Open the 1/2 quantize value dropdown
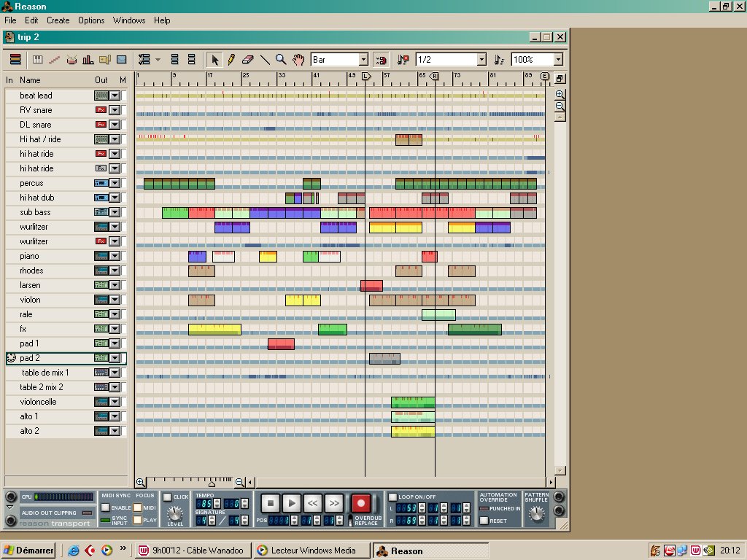Screen dimensions: 747x560 (x=481, y=60)
